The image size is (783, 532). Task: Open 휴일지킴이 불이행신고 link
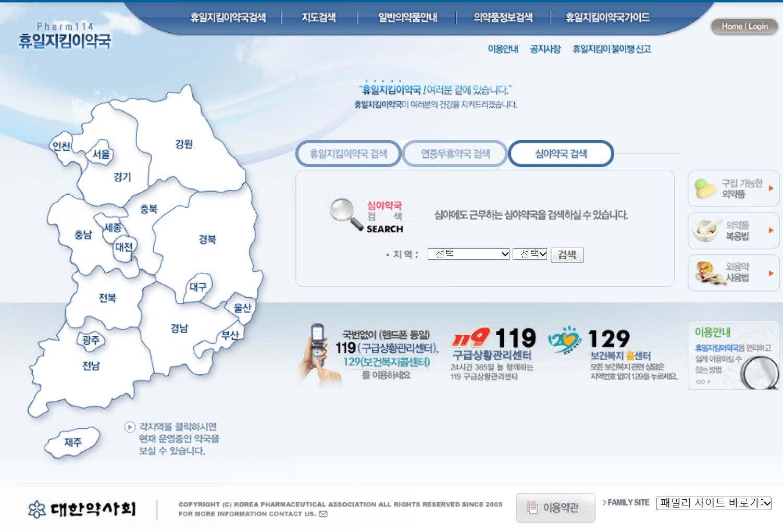[612, 49]
